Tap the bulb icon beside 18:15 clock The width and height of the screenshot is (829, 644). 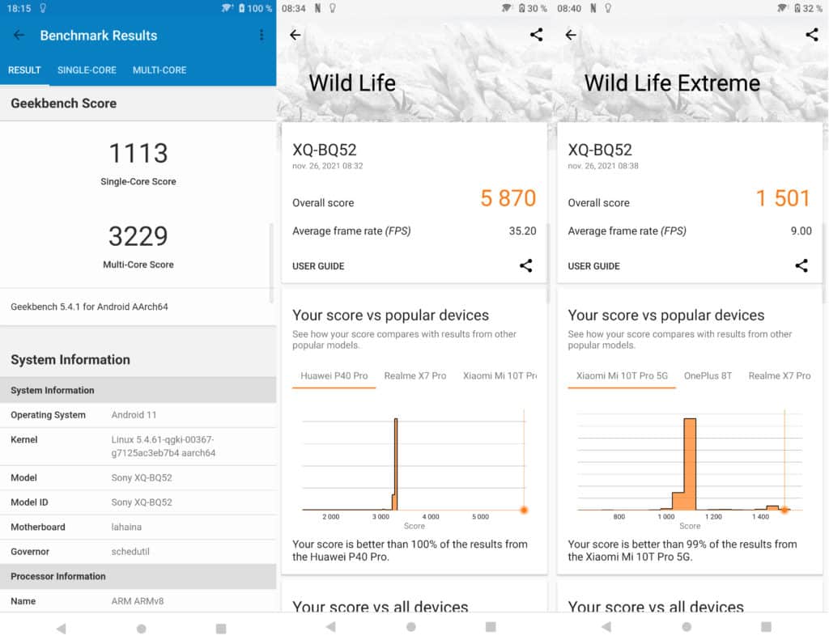point(43,8)
